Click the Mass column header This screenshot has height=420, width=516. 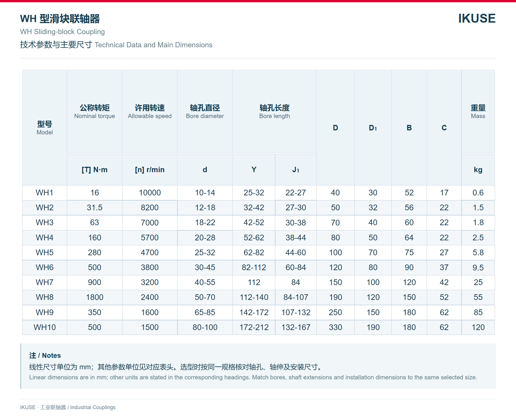coord(478,111)
